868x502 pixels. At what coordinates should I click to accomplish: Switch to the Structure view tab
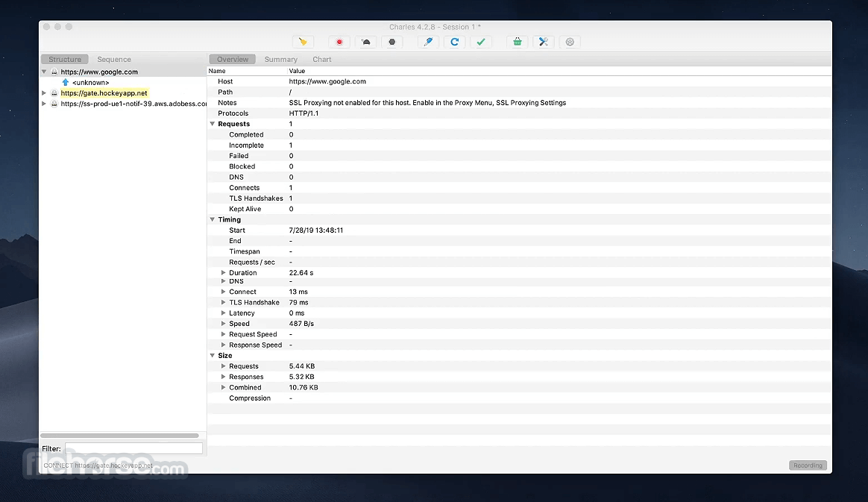[65, 59]
